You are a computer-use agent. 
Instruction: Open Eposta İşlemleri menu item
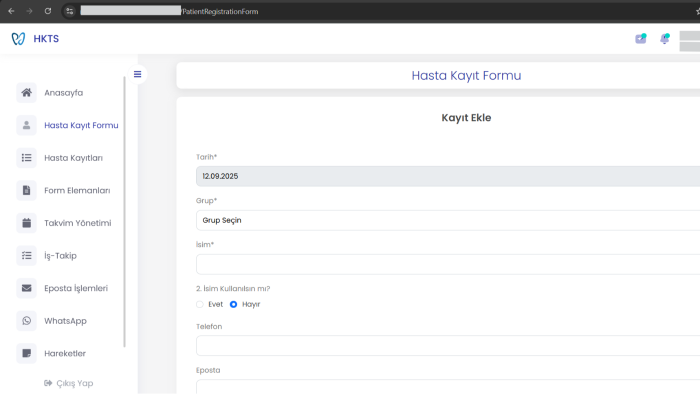coord(76,288)
